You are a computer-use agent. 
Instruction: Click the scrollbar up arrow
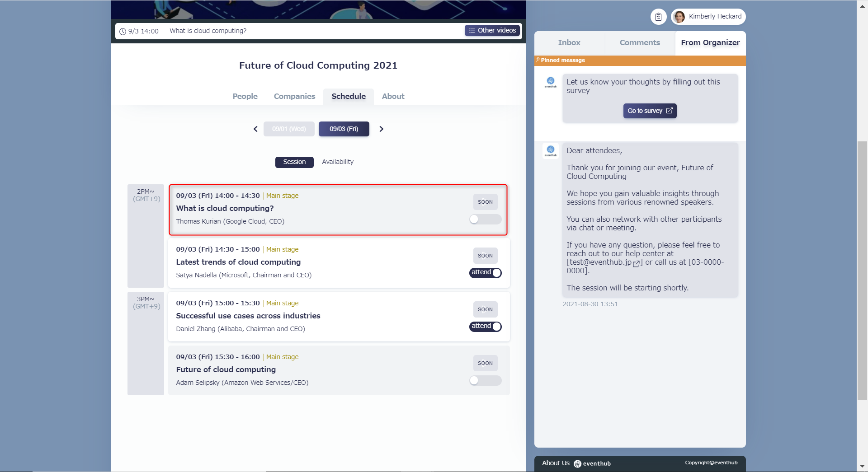[862, 6]
